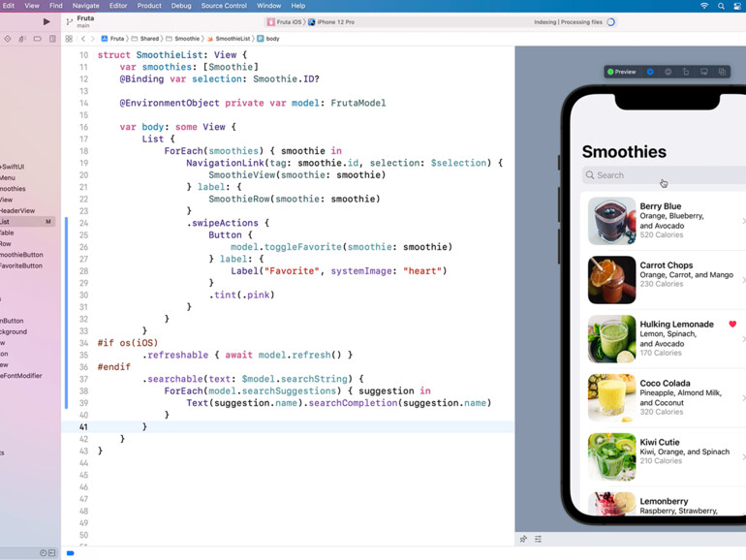Open Kiwi Cutie smoothie row in preview
Image resolution: width=746 pixels, height=560 pixels.
664,456
